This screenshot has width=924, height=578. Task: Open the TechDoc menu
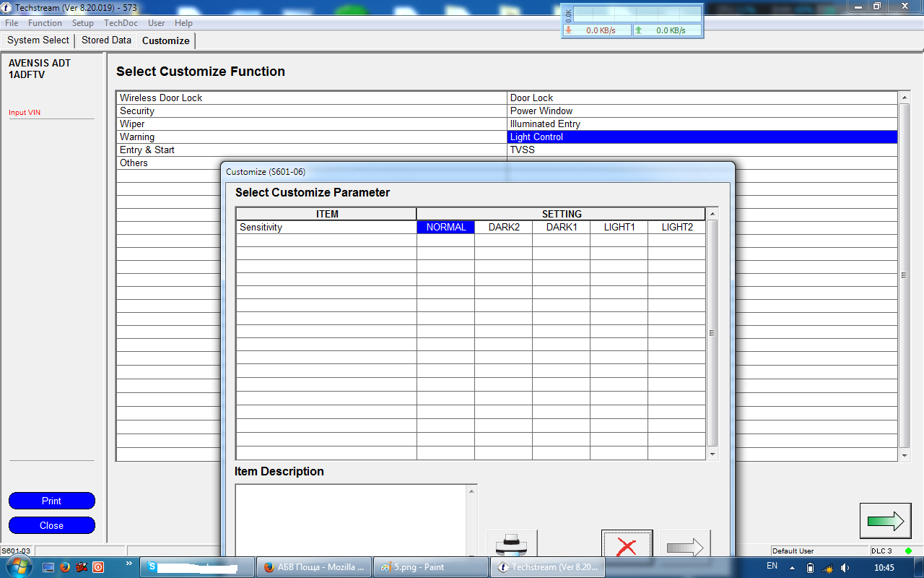pyautogui.click(x=121, y=23)
